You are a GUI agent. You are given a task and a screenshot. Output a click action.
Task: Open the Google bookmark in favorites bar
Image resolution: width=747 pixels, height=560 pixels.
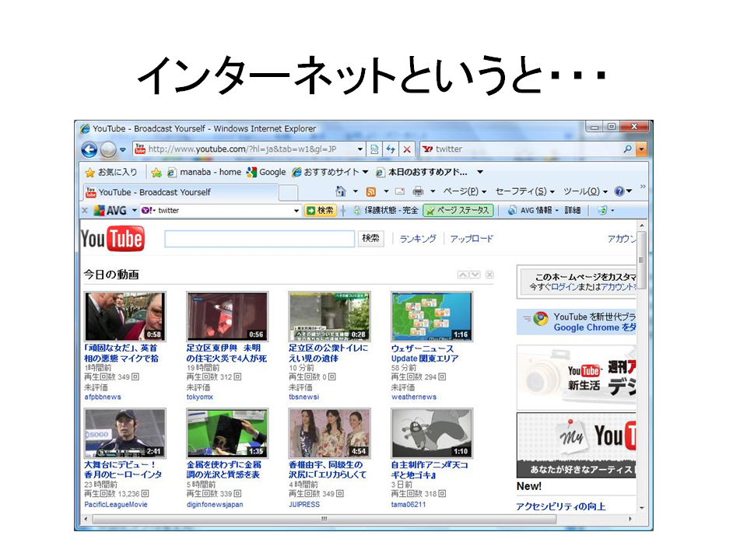pos(266,172)
